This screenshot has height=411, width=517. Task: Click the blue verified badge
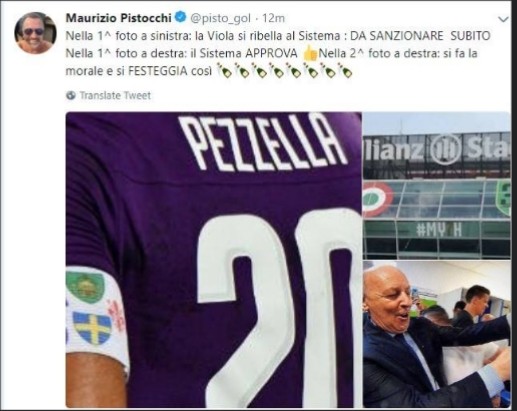point(181,17)
